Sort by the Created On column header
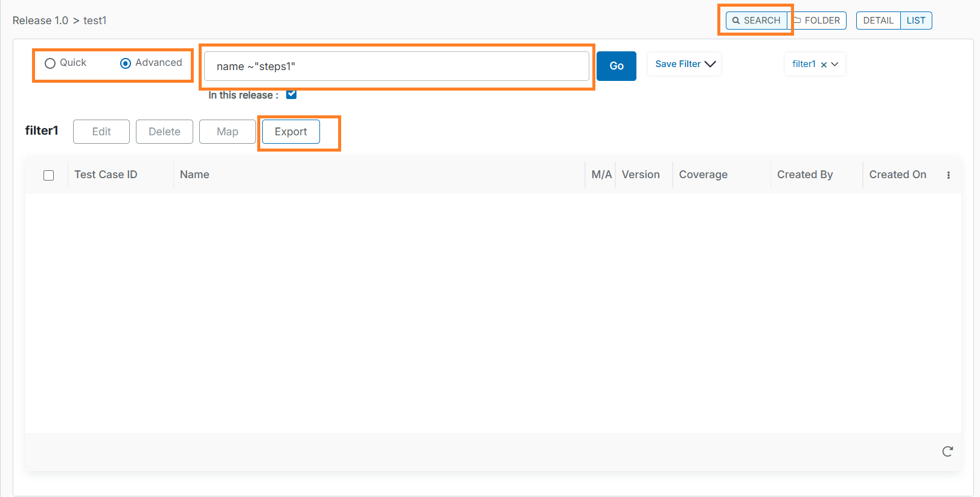 pyautogui.click(x=897, y=175)
